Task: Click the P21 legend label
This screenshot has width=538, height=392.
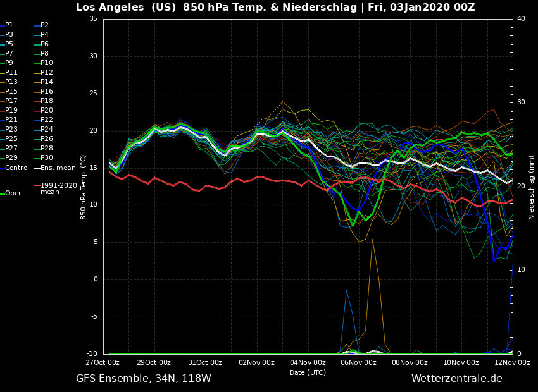Action: pyautogui.click(x=11, y=120)
